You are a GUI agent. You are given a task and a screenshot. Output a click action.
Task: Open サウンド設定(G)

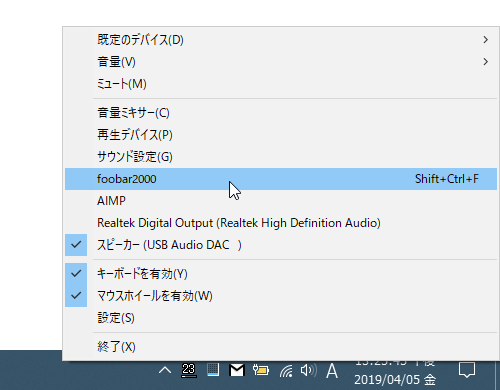(281, 157)
